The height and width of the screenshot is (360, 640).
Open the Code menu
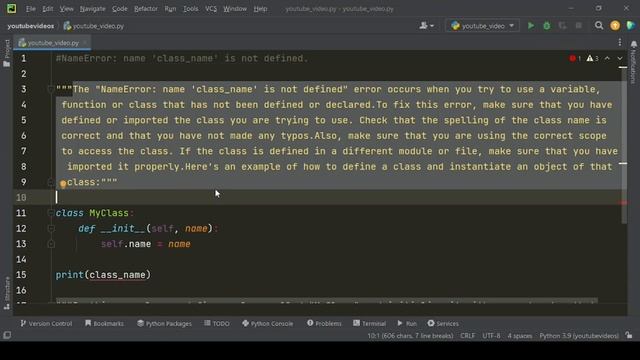coord(120,9)
